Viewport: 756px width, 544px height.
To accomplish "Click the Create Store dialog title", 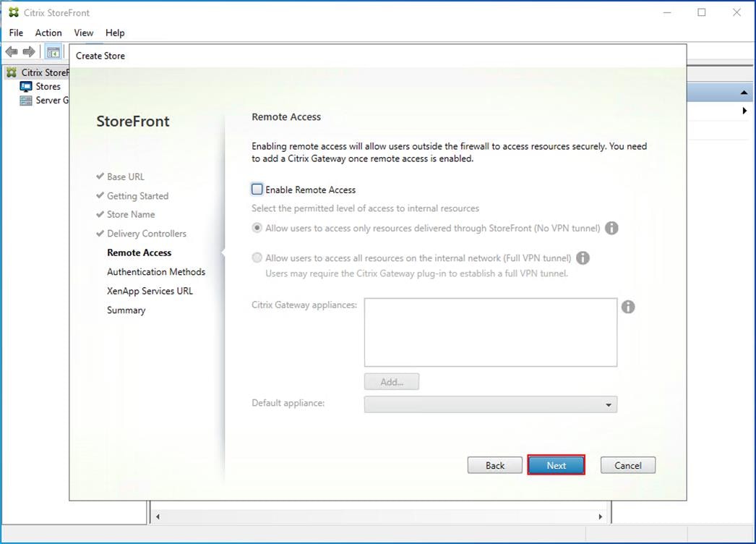I will (x=100, y=56).
